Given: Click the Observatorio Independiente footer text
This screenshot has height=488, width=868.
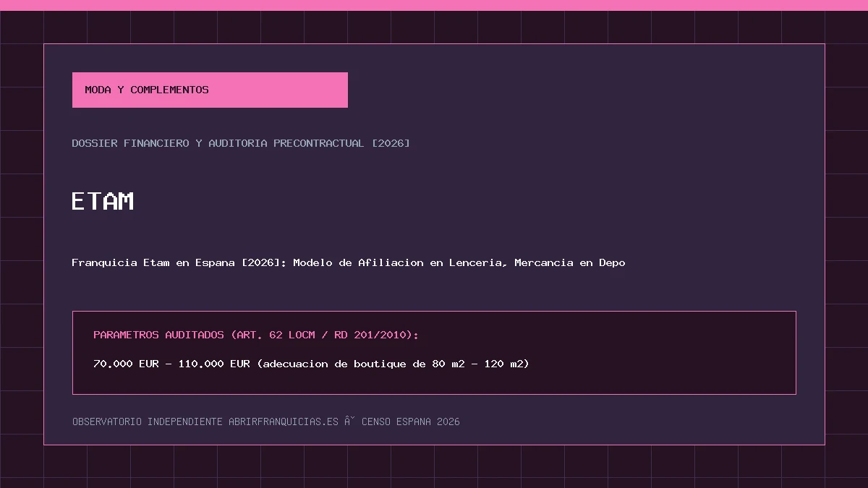Looking at the screenshot, I should point(265,421).
